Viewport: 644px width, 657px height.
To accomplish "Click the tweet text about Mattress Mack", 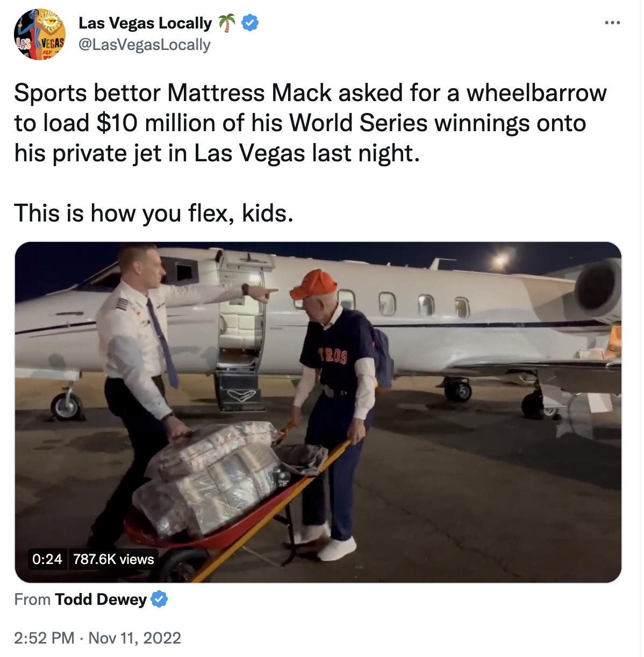I will (x=310, y=123).
